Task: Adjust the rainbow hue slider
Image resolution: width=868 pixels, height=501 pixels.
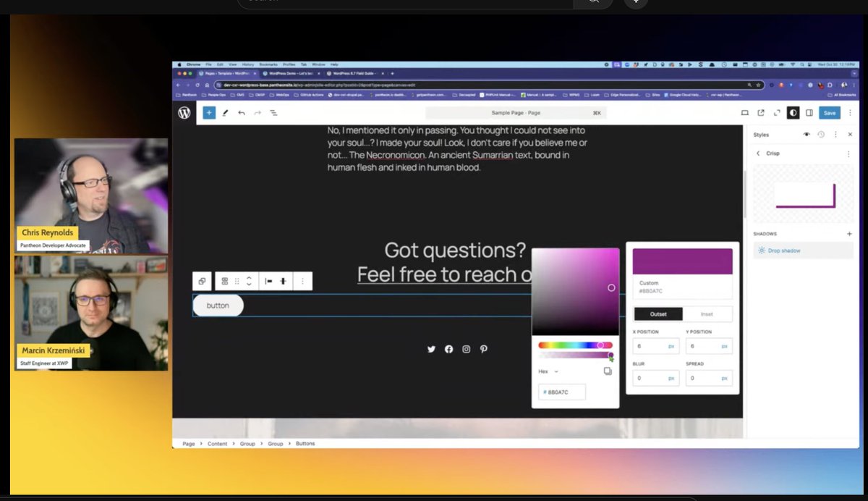Action: (x=576, y=345)
